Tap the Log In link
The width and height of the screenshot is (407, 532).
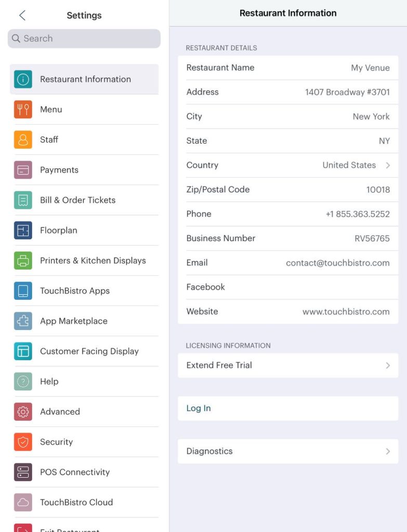199,408
